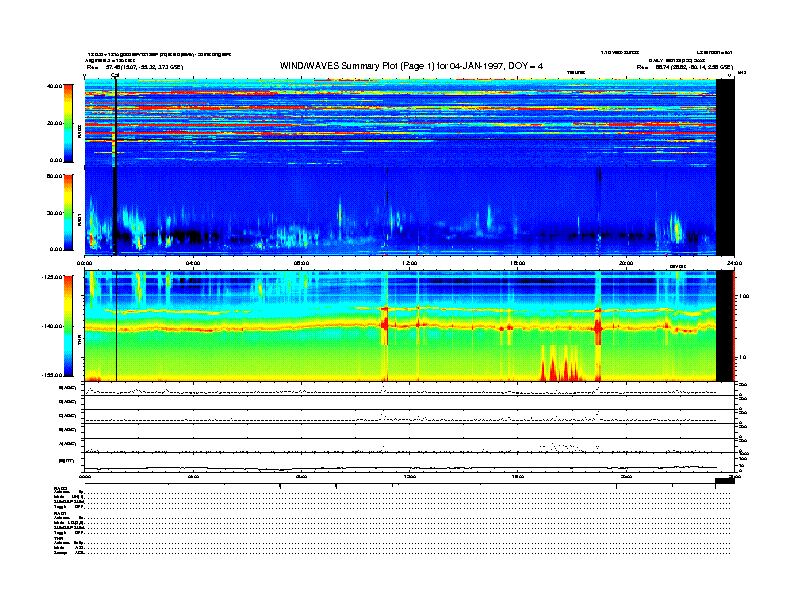The height and width of the screenshot is (612, 792).
Task: Click the -155.00 label on the TNR color scale
Action: (53, 375)
